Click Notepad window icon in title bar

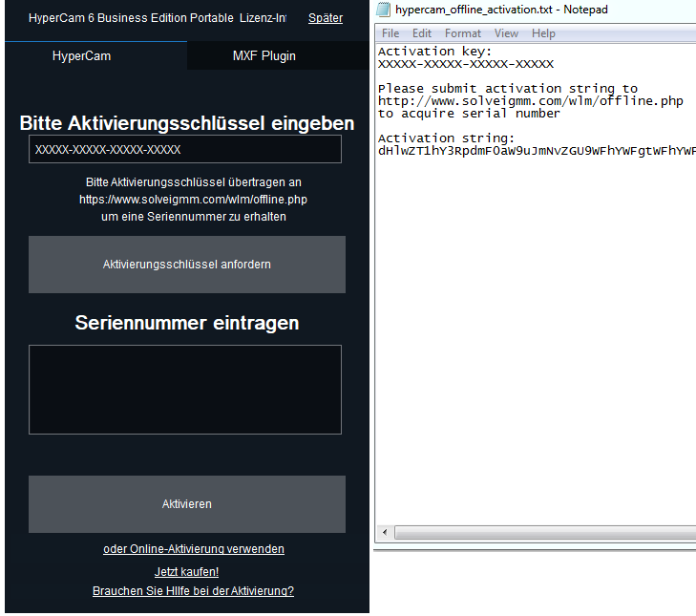tap(383, 10)
